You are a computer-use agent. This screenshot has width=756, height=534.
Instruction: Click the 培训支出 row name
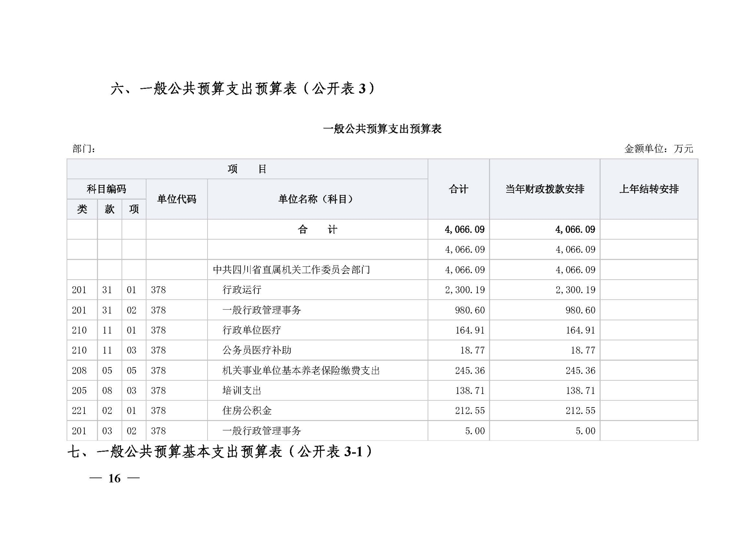tap(242, 390)
